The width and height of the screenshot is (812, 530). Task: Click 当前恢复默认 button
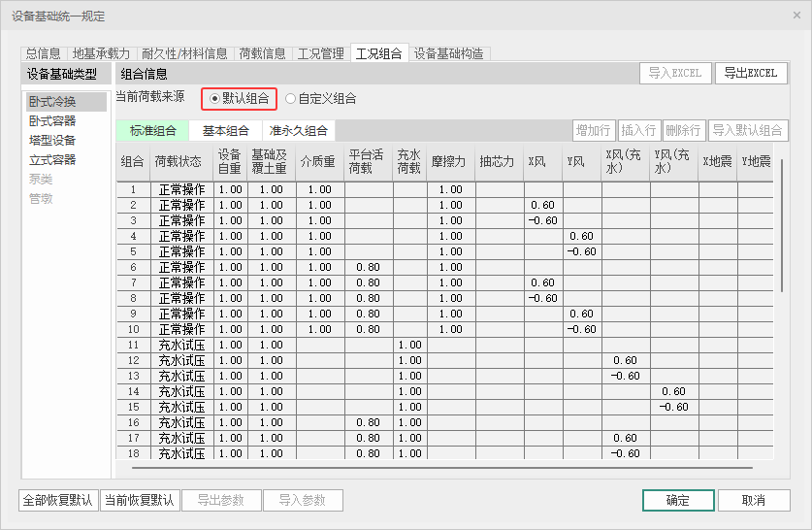(x=140, y=500)
